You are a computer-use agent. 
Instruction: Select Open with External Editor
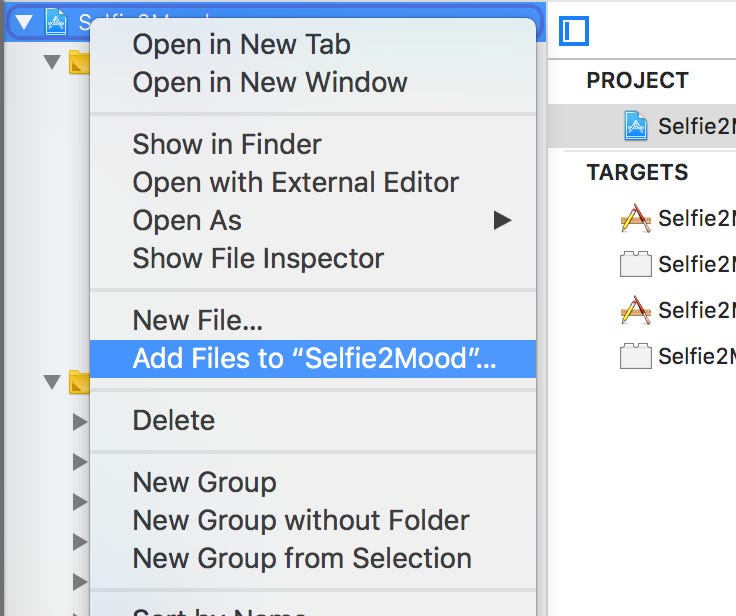tap(295, 182)
